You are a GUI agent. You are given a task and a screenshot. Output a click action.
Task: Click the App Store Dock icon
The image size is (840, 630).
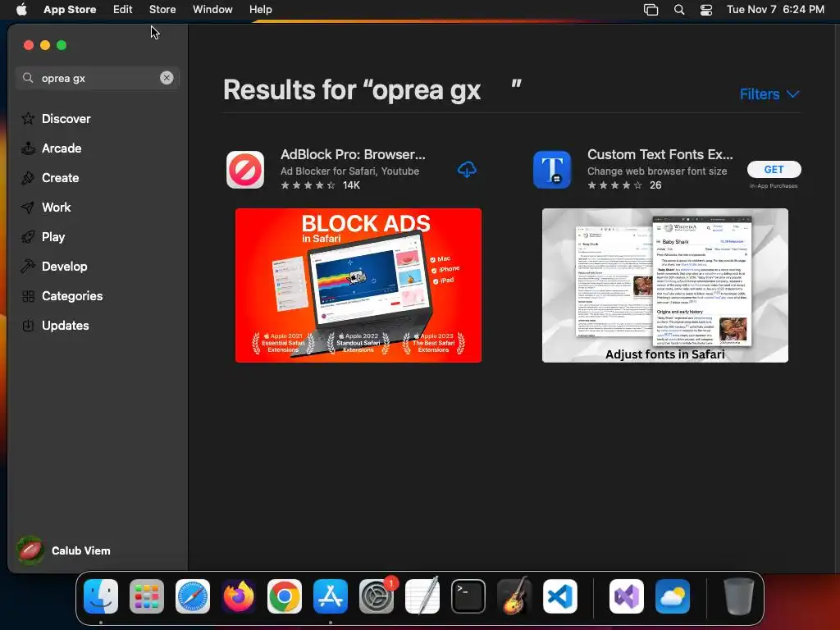tap(331, 596)
